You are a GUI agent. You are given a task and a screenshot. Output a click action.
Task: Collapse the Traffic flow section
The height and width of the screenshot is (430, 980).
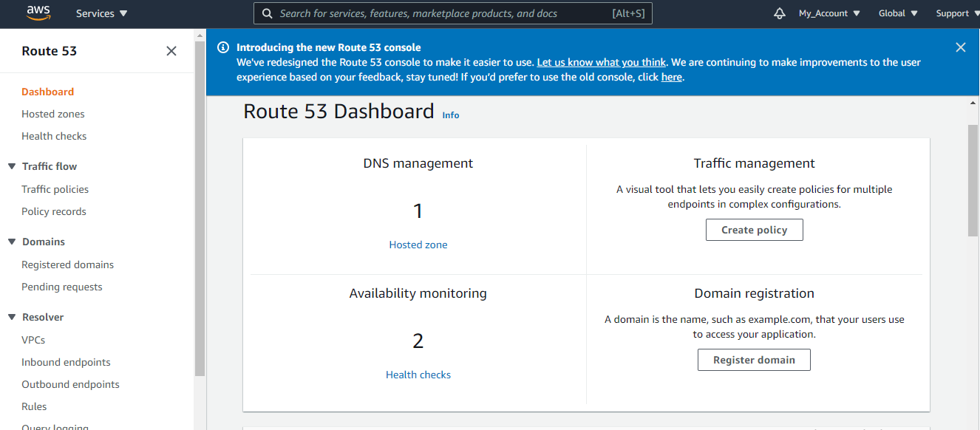point(12,166)
